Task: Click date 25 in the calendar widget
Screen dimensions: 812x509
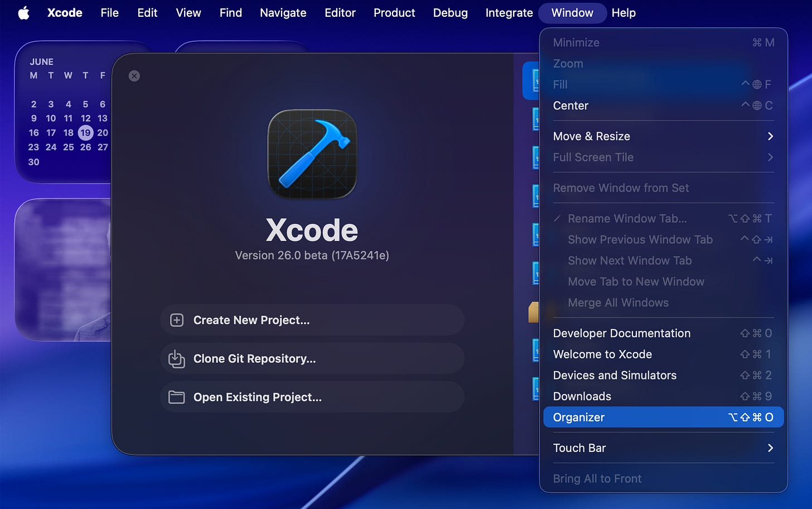Action: click(x=69, y=147)
